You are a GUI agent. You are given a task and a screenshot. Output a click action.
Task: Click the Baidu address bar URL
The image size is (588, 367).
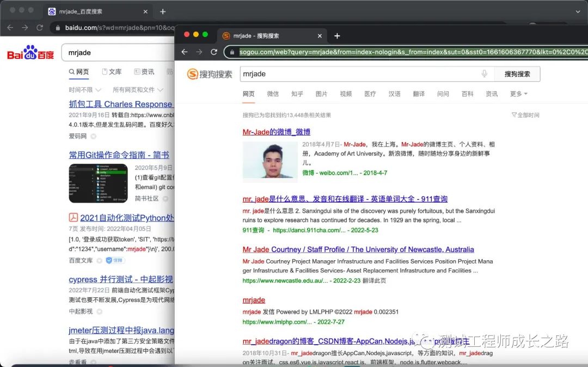tap(120, 28)
